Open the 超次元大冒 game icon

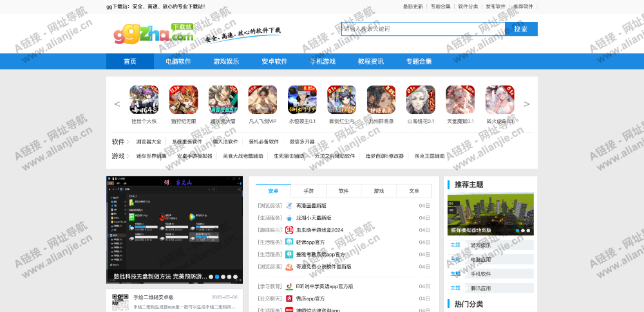[223, 99]
